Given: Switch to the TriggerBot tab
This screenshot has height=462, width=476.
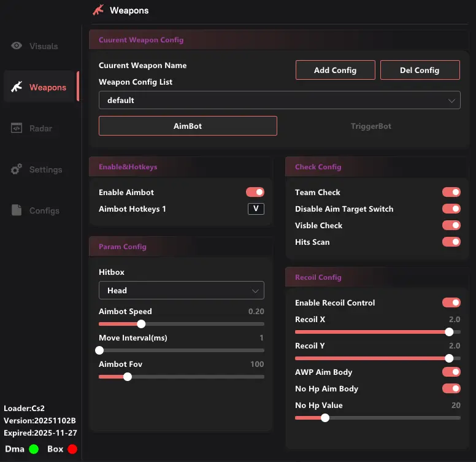Looking at the screenshot, I should click(x=370, y=126).
